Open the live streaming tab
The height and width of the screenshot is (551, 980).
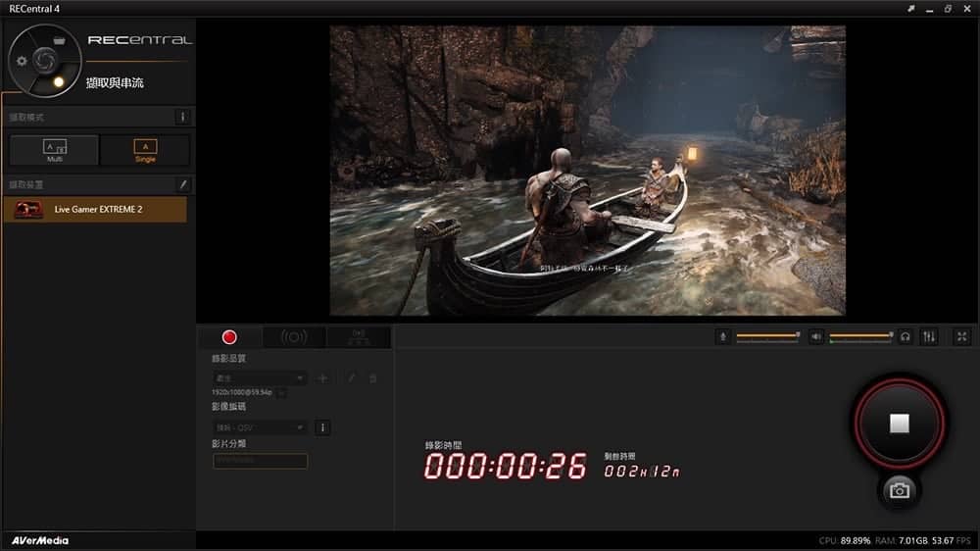point(294,337)
